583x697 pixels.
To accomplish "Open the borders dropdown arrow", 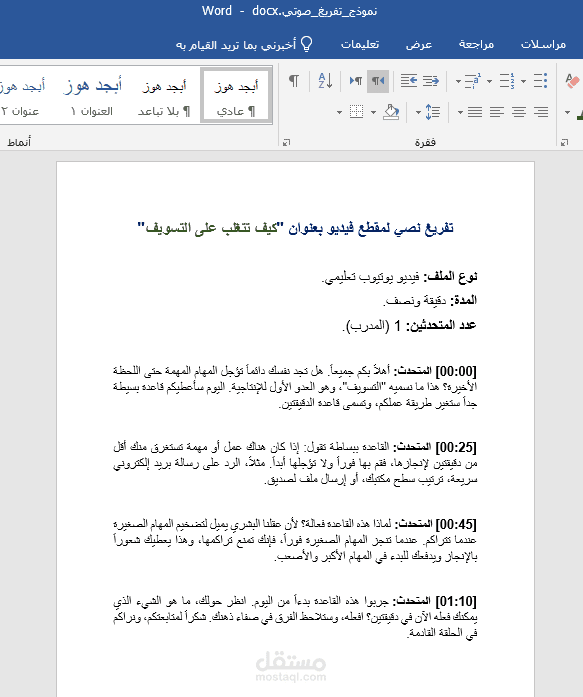I will point(339,112).
